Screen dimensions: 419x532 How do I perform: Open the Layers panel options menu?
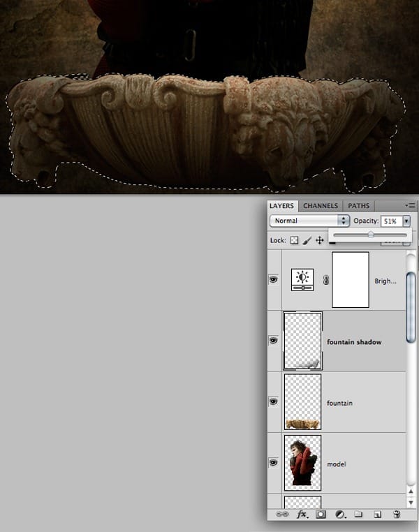pos(410,205)
